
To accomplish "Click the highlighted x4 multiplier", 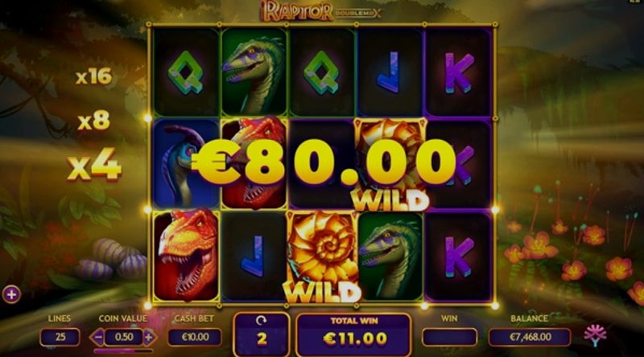I will click(x=94, y=165).
